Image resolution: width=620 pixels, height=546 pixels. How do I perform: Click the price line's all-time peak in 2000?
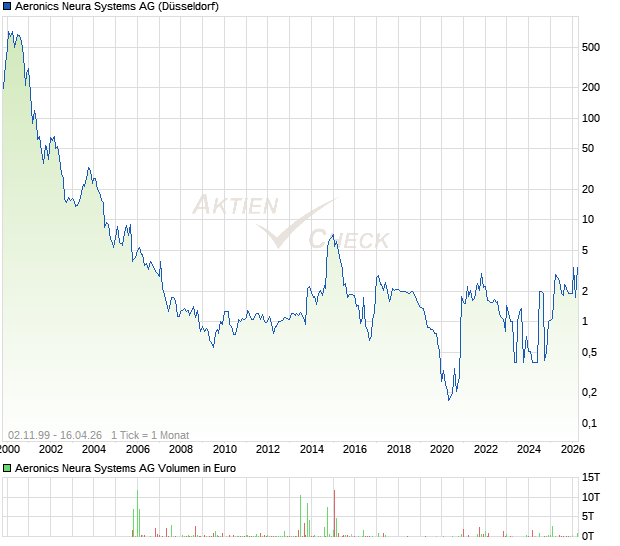[10, 32]
